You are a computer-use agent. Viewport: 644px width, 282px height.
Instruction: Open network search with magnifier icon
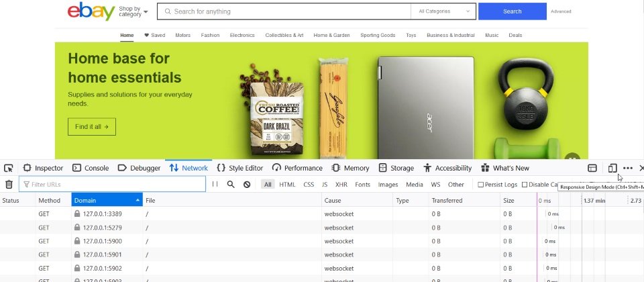231,185
